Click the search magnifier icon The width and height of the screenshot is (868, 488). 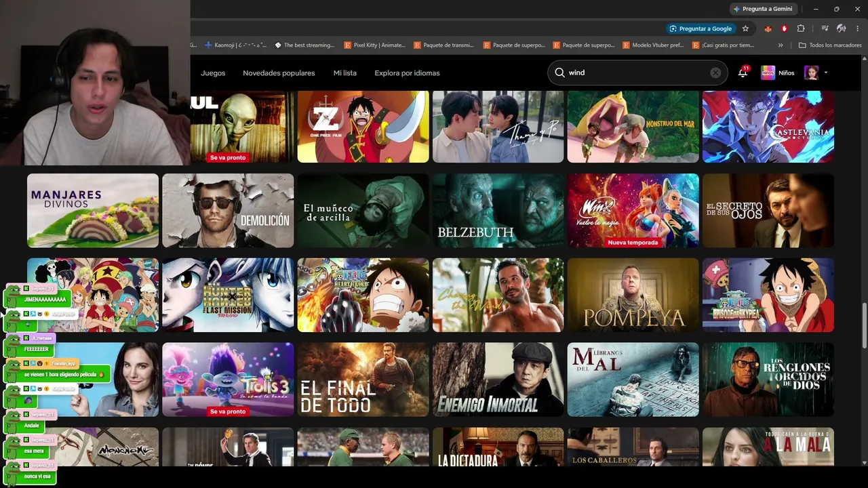tap(559, 73)
